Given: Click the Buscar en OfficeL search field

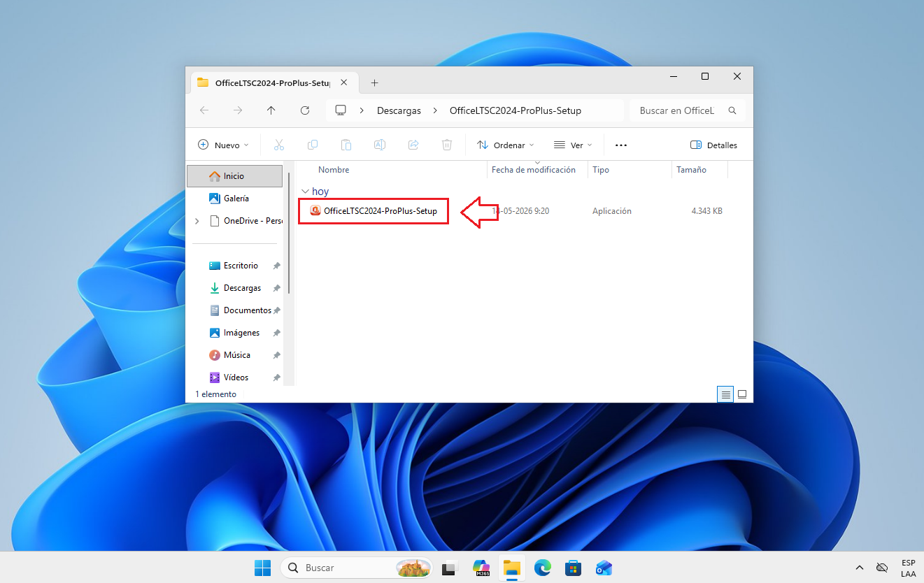Looking at the screenshot, I should tap(688, 110).
